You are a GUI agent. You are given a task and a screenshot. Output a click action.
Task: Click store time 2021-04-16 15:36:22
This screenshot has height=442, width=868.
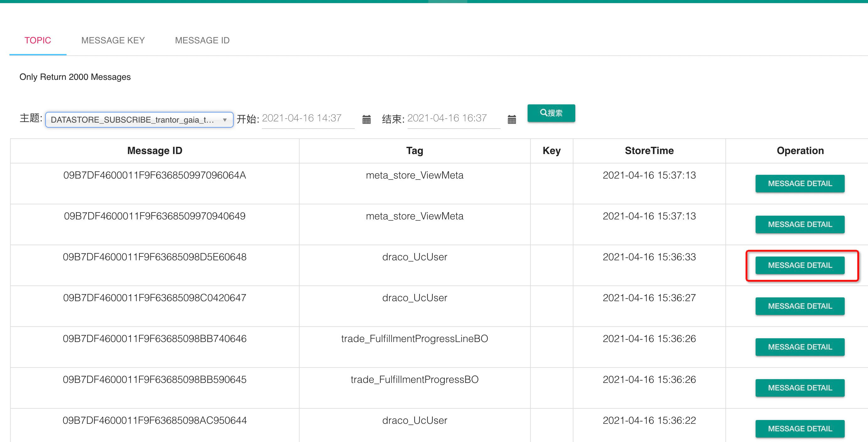coord(649,420)
